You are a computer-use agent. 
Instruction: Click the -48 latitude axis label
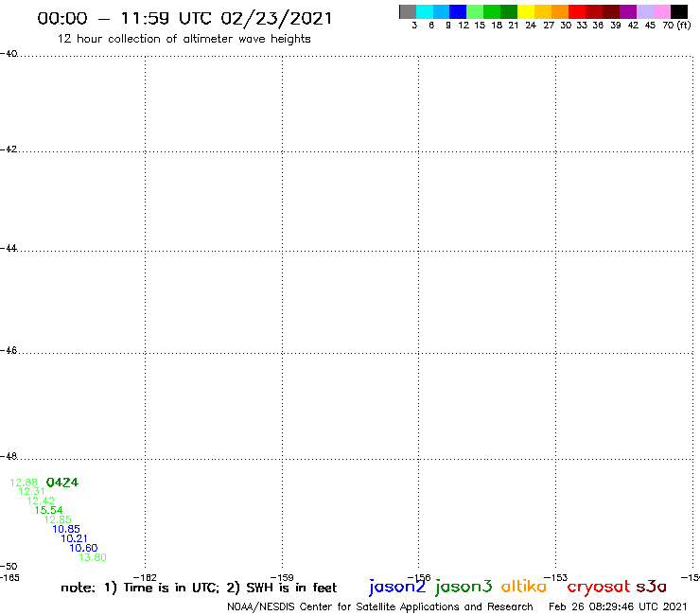(x=9, y=456)
